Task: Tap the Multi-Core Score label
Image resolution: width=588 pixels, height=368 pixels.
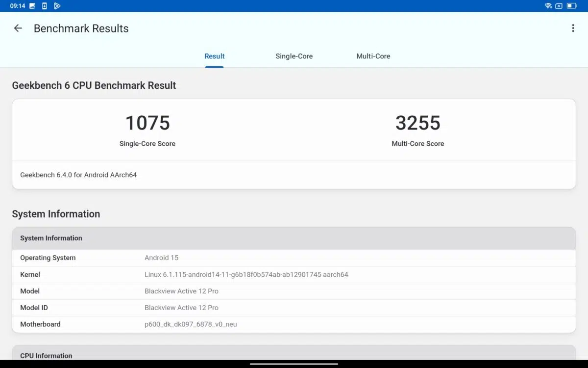Action: [x=418, y=144]
